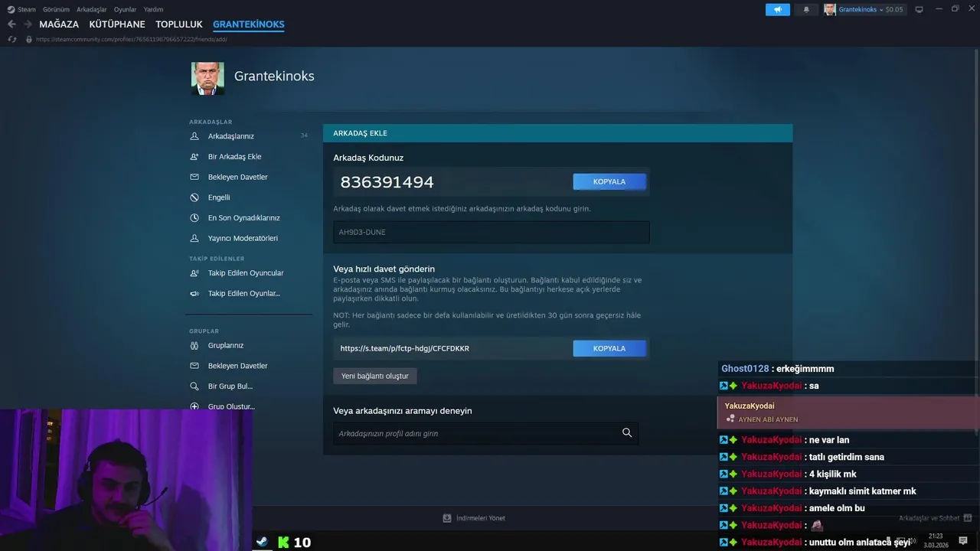The width and height of the screenshot is (980, 551).
Task: Click the downloads icon beside İndirmeleri Yönet
Action: [447, 518]
